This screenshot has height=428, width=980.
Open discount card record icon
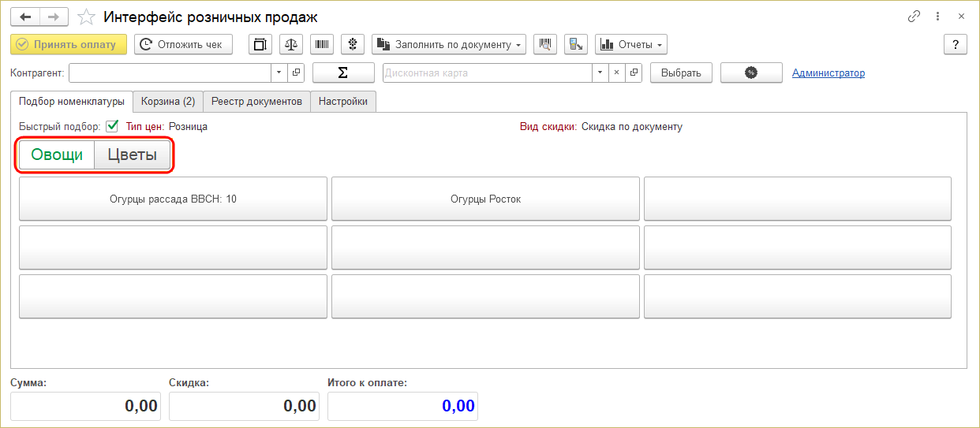point(634,73)
